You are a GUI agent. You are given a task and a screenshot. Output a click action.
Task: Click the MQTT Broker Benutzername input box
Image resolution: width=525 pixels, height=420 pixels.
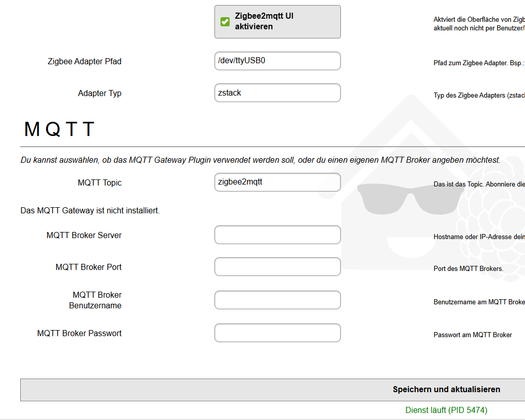(x=277, y=300)
